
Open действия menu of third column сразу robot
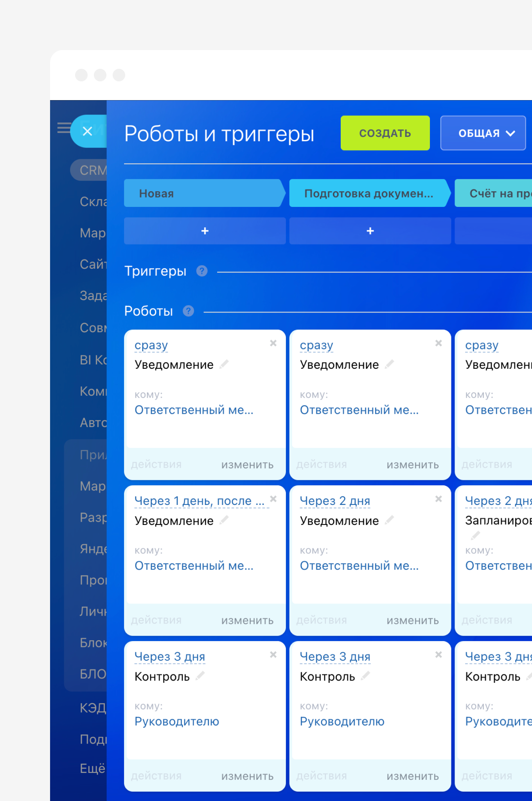(x=487, y=464)
